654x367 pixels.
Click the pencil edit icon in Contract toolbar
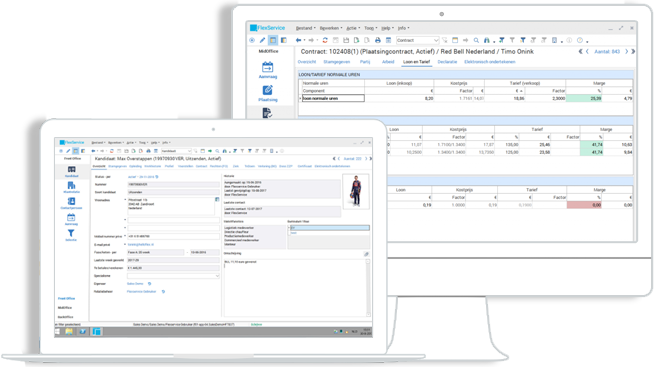point(262,40)
